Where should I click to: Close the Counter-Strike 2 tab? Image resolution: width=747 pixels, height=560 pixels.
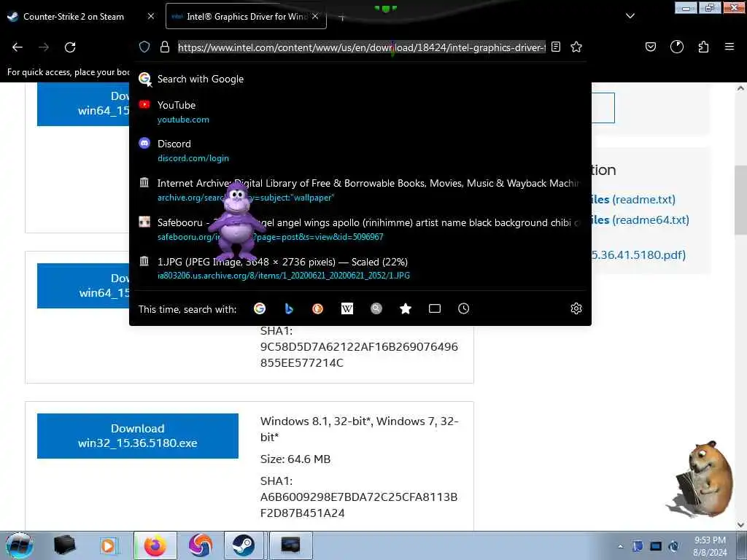151,16
